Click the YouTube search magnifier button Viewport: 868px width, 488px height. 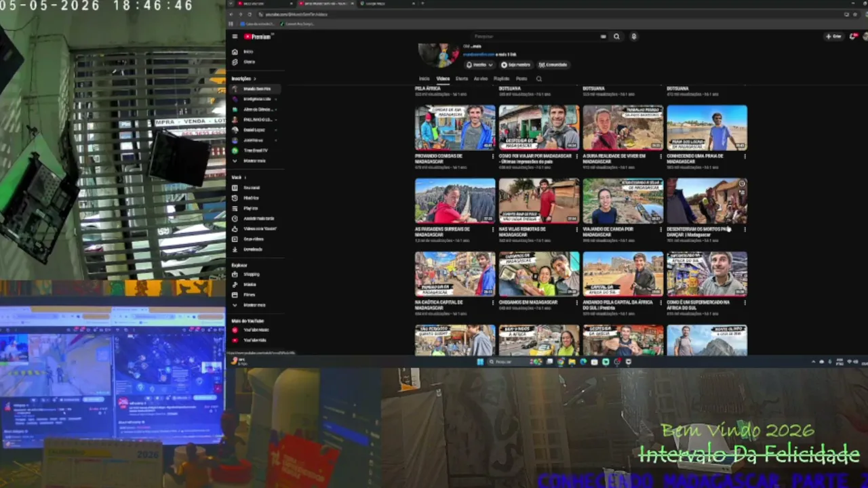pyautogui.click(x=616, y=37)
